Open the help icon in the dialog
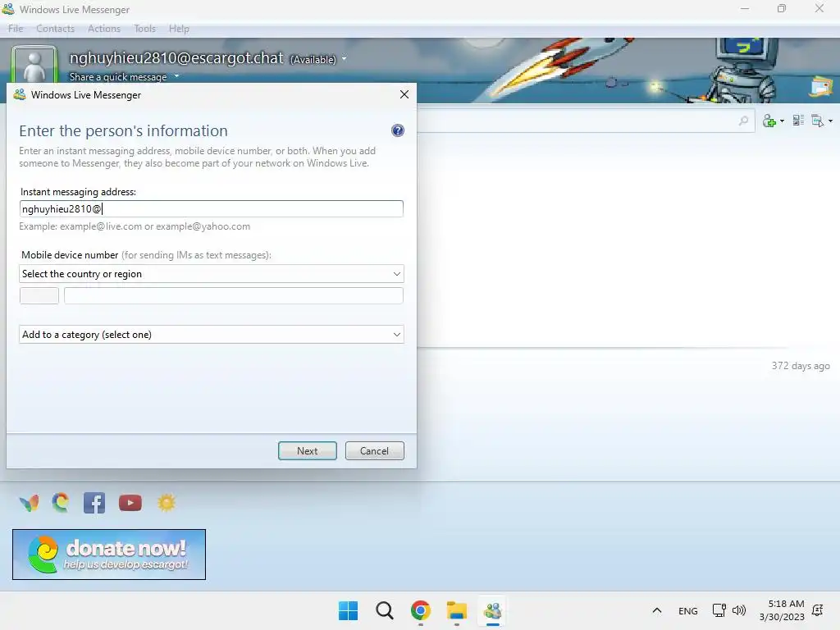The image size is (840, 630). [x=398, y=130]
